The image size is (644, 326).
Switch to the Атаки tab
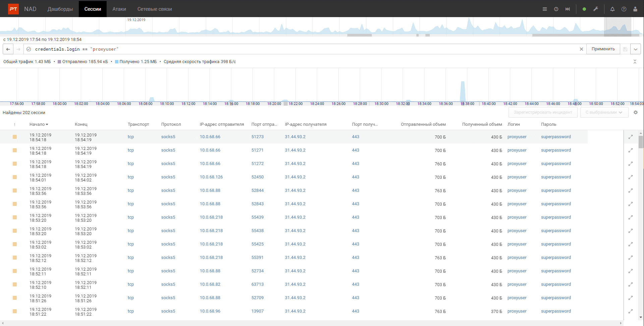(x=119, y=9)
